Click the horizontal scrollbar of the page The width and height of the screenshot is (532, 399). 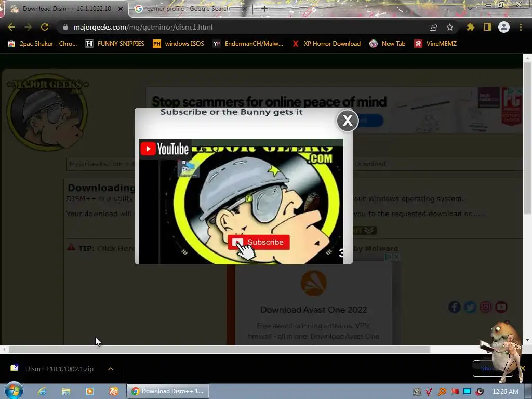click(219, 349)
